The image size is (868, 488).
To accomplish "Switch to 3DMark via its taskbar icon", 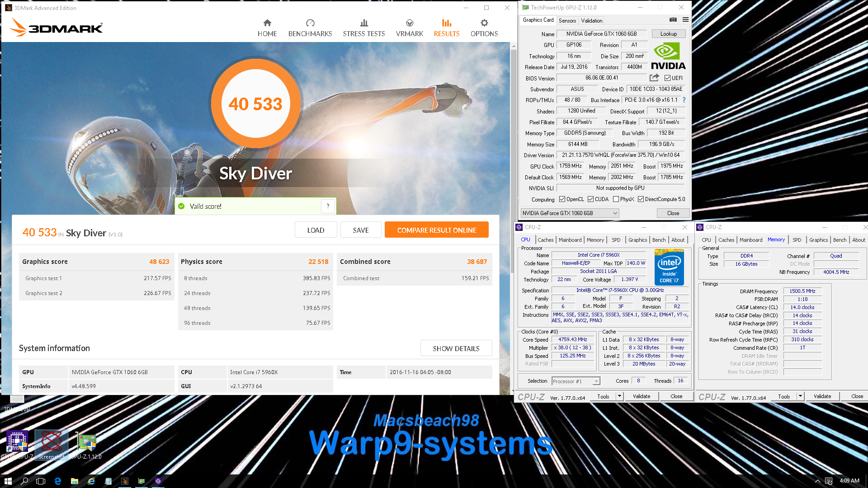I will coord(125,481).
